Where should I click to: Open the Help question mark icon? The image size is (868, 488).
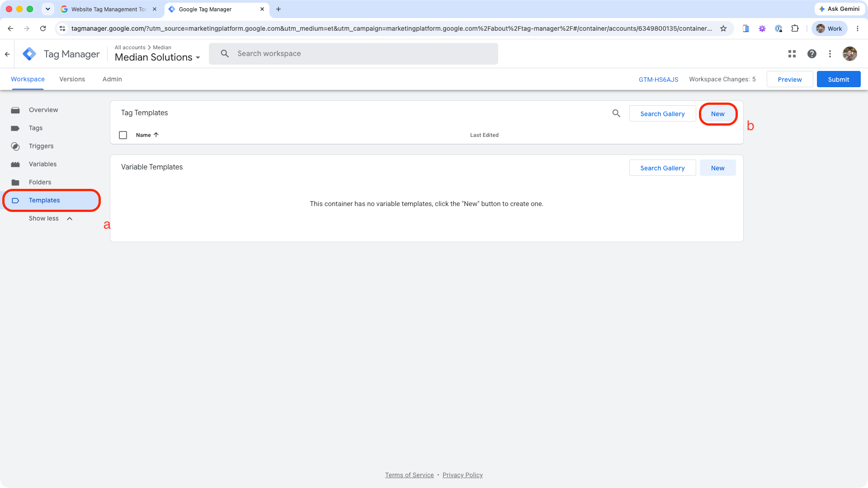click(812, 54)
